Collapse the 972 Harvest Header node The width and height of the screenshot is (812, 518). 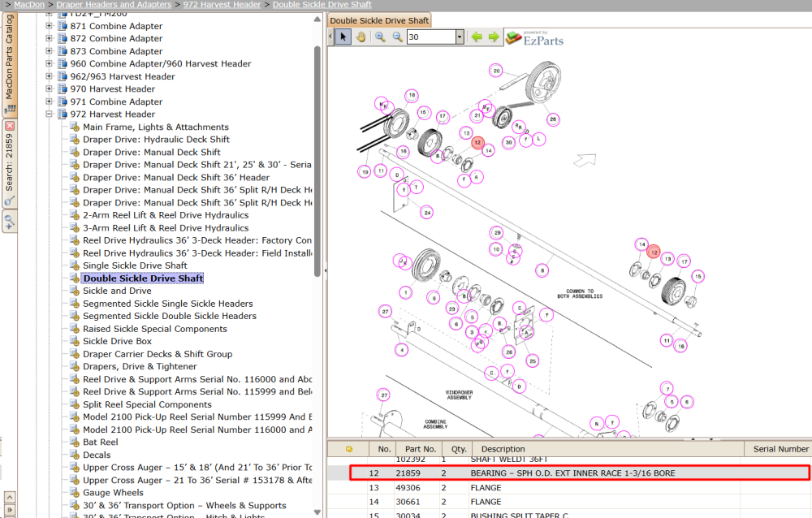click(x=49, y=114)
